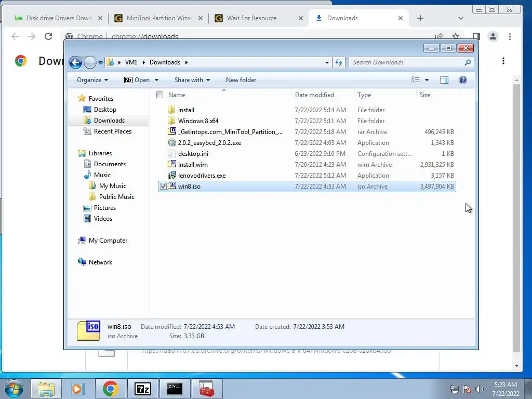The image size is (532, 399).
Task: Open Favorites in the navigation pane
Action: pyautogui.click(x=101, y=98)
